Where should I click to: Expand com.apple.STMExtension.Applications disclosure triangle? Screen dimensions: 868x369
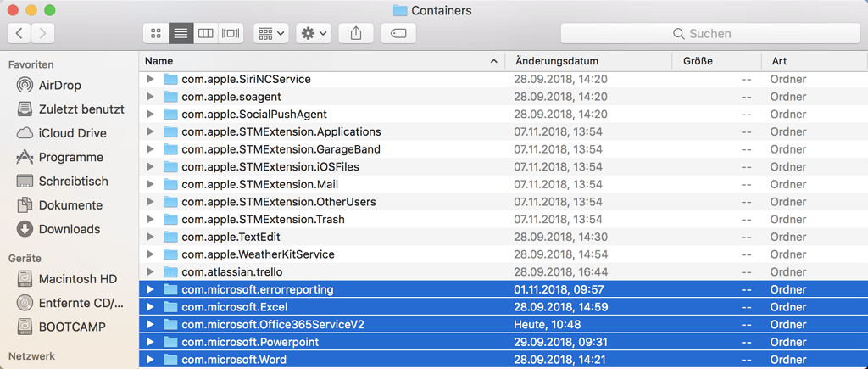[x=150, y=131]
